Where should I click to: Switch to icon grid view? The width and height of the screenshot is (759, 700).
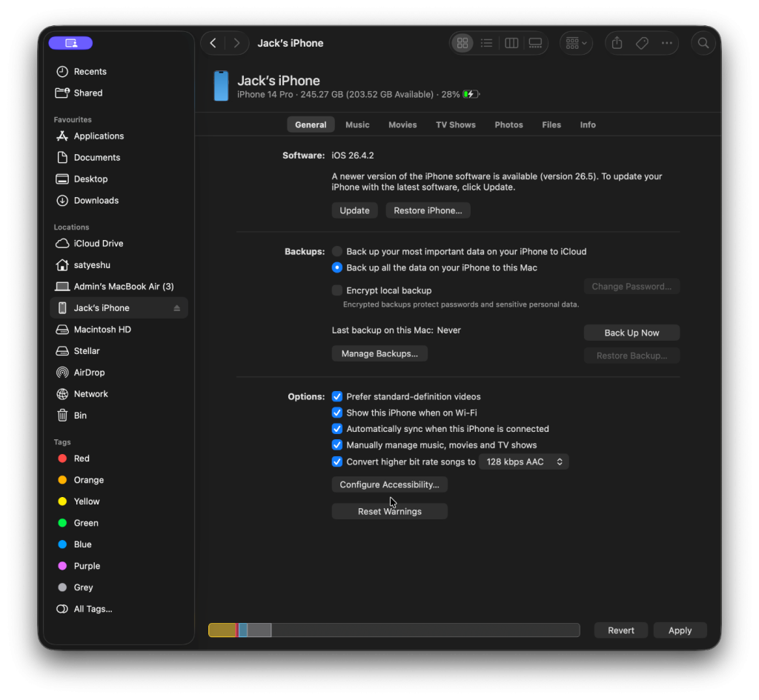click(463, 43)
